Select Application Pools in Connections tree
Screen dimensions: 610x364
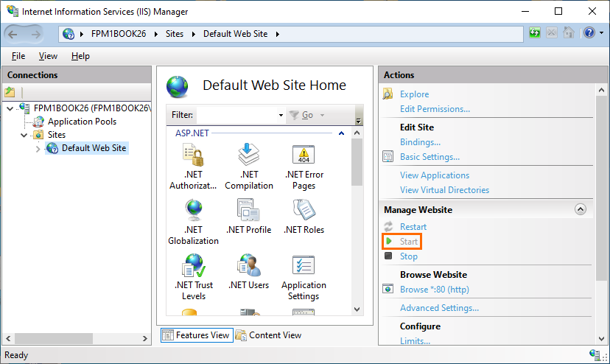click(82, 122)
